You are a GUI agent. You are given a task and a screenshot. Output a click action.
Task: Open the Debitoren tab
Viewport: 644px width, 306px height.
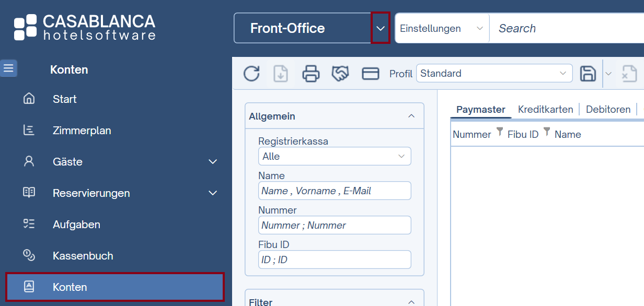[608, 109]
